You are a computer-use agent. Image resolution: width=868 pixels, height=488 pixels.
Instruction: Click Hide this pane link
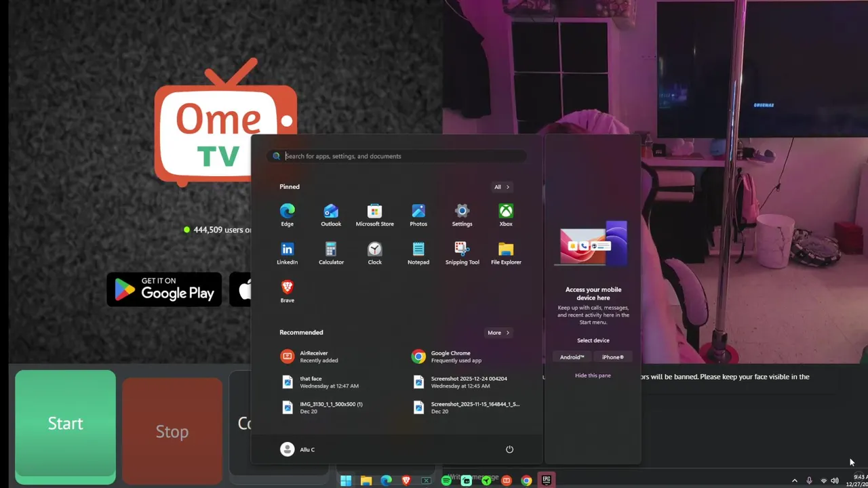[x=593, y=375]
